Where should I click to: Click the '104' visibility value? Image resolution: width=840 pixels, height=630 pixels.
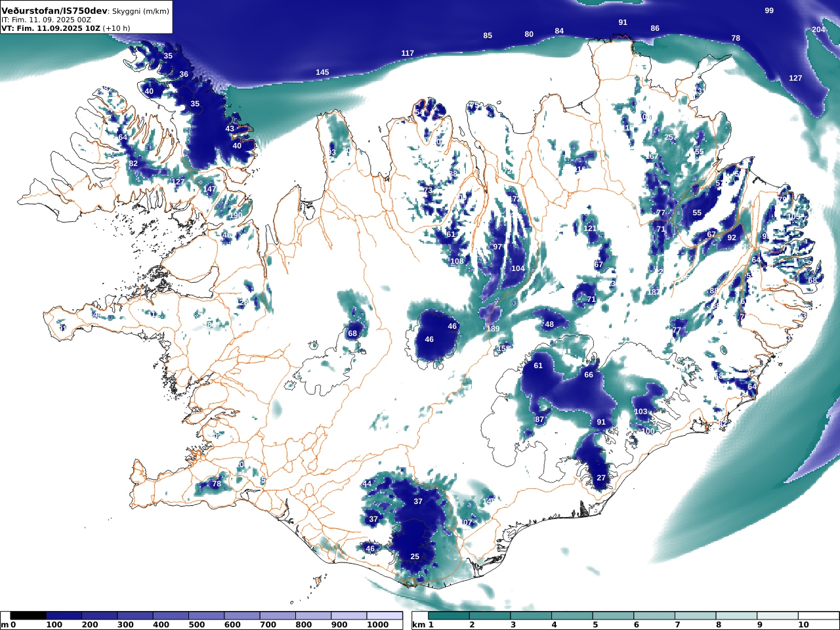[518, 268]
